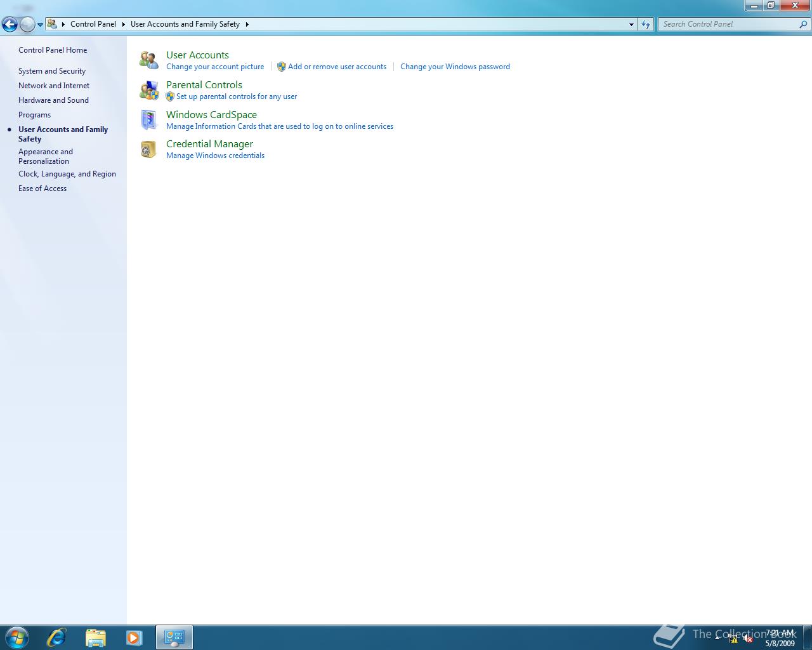Click the Windows CardSpace icon
This screenshot has height=650, width=812.
point(148,120)
